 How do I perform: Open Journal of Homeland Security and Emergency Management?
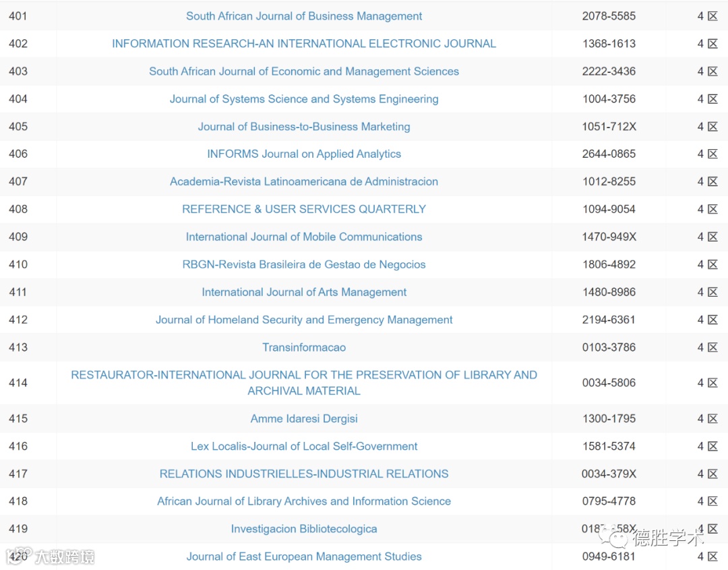click(303, 320)
